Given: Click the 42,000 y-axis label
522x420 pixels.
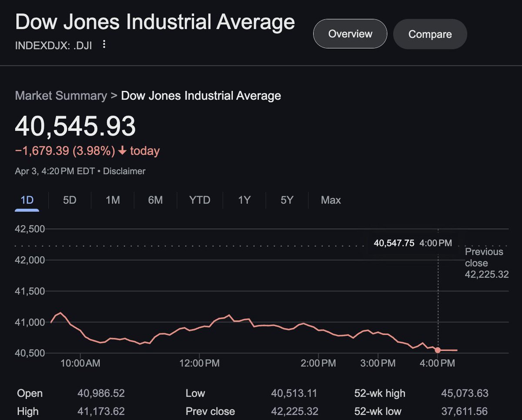Looking at the screenshot, I should (x=30, y=260).
